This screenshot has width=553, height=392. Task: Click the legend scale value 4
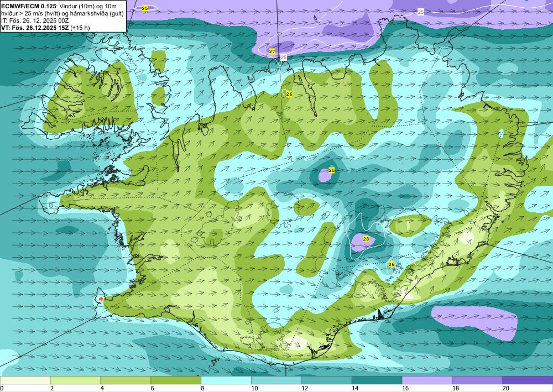[x=102, y=388]
